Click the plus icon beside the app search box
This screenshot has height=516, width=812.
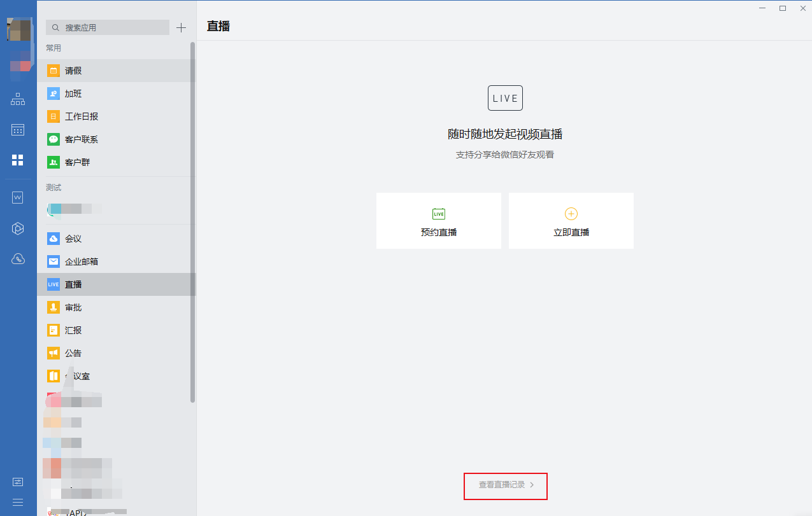(182, 27)
